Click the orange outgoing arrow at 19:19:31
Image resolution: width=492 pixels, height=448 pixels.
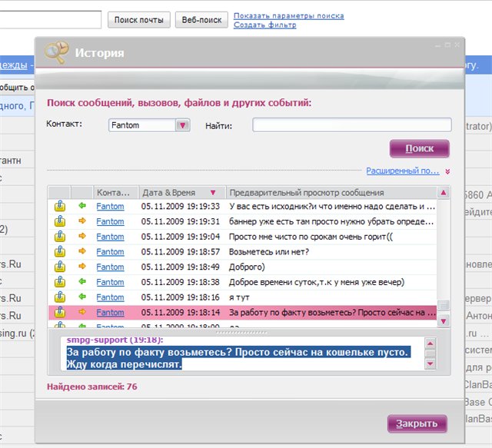pyautogui.click(x=82, y=221)
